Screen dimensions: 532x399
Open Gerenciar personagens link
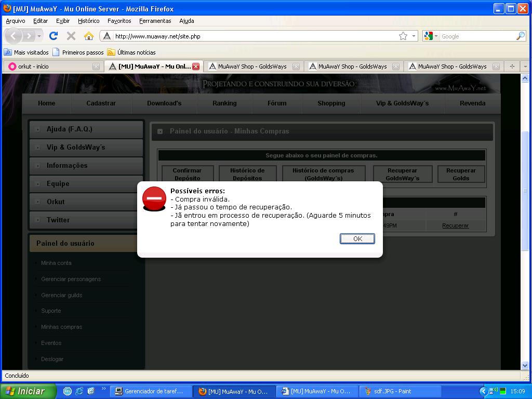coord(71,279)
